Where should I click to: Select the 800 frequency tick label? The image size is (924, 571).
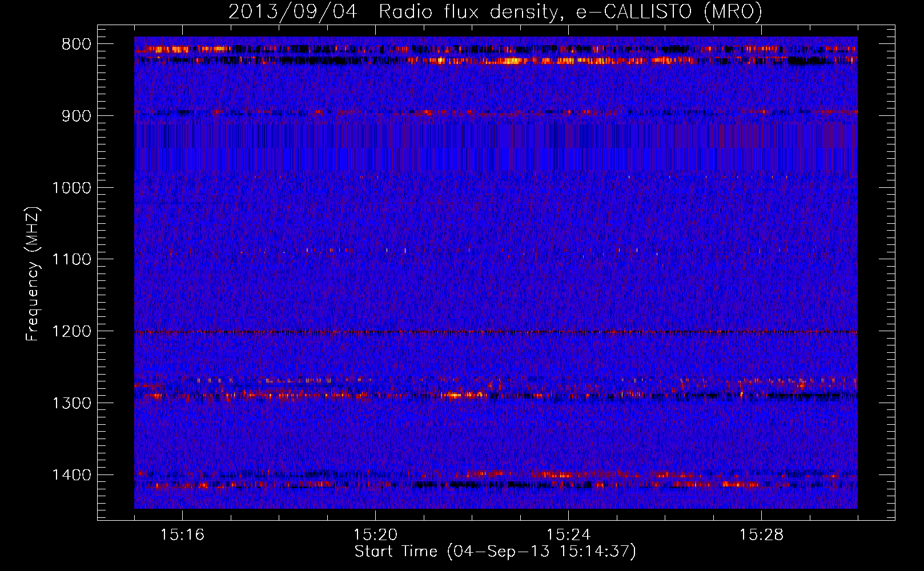[76, 45]
